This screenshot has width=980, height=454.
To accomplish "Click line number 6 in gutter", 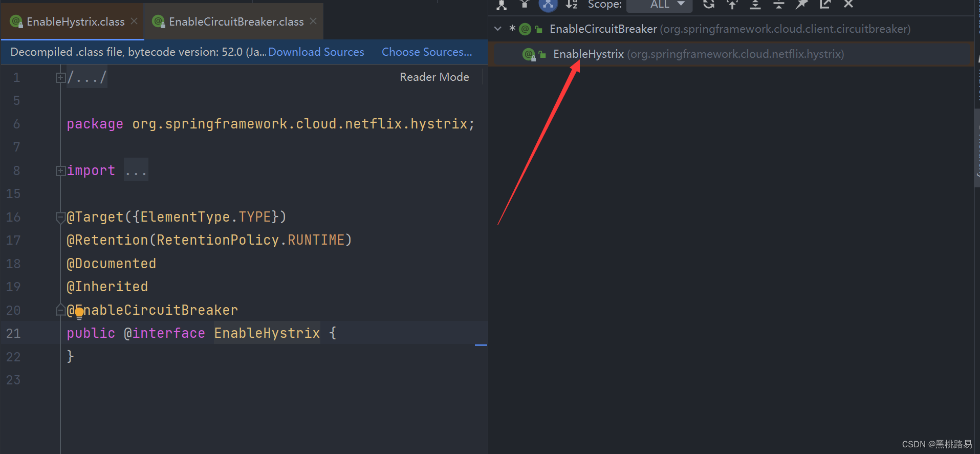I will point(16,124).
